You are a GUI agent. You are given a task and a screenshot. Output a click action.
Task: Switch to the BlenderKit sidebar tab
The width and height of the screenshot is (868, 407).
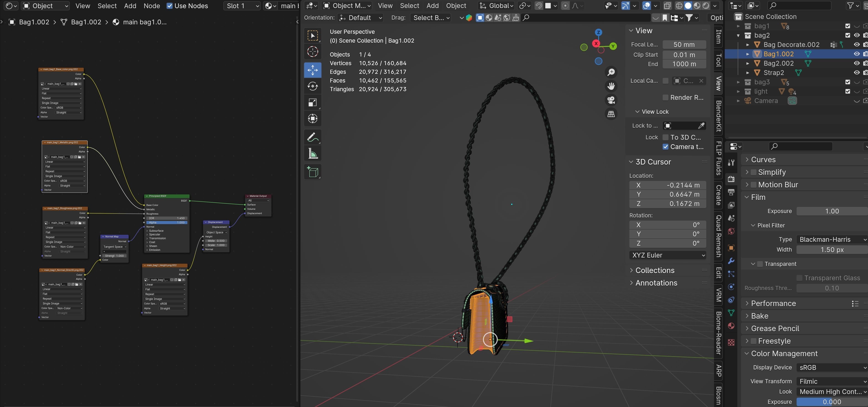719,116
